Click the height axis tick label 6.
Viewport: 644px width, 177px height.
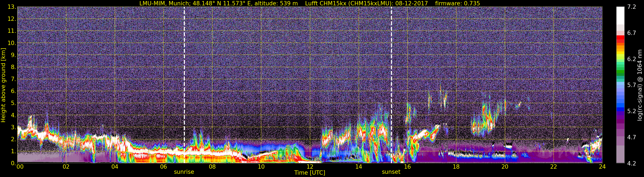click(13, 91)
